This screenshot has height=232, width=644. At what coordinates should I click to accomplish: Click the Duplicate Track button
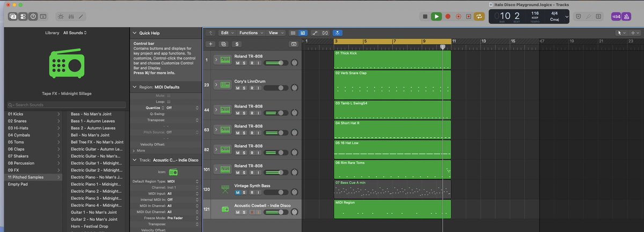coord(224,44)
